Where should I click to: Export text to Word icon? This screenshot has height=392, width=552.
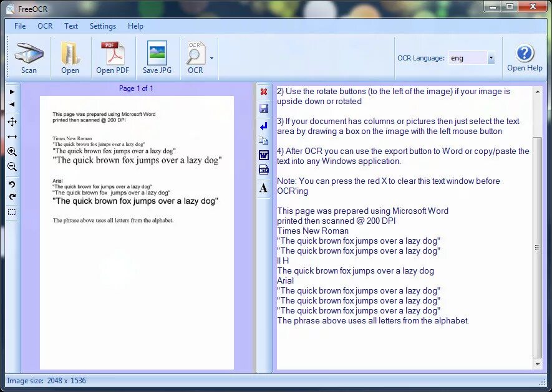tap(264, 155)
